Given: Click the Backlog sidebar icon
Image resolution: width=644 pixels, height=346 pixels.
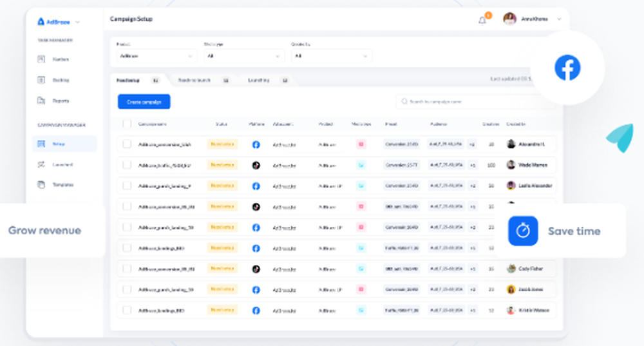Looking at the screenshot, I should [41, 80].
